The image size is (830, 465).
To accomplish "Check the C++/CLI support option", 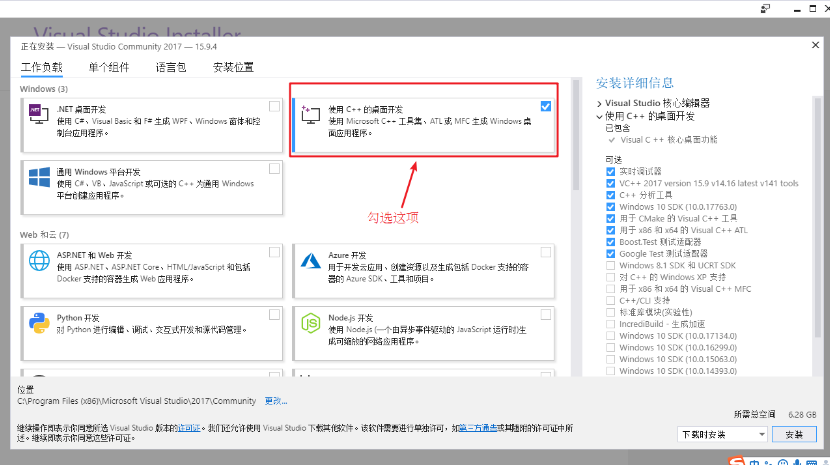I will point(610,300).
